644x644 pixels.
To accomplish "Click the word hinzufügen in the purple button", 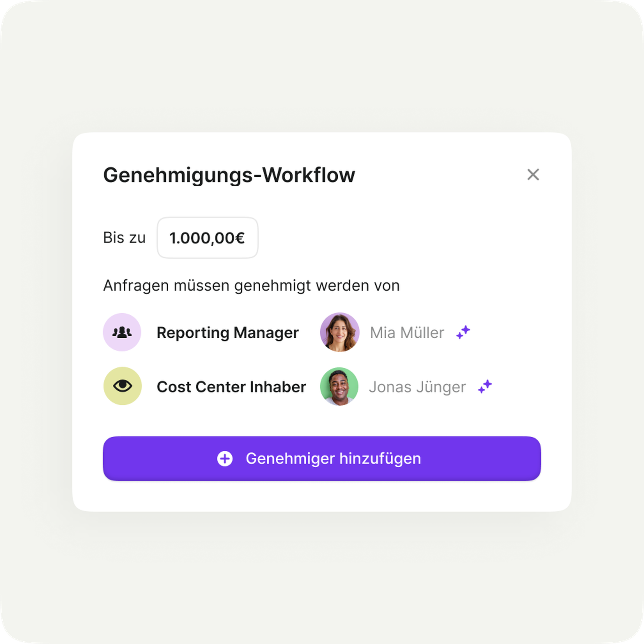I will point(380,459).
